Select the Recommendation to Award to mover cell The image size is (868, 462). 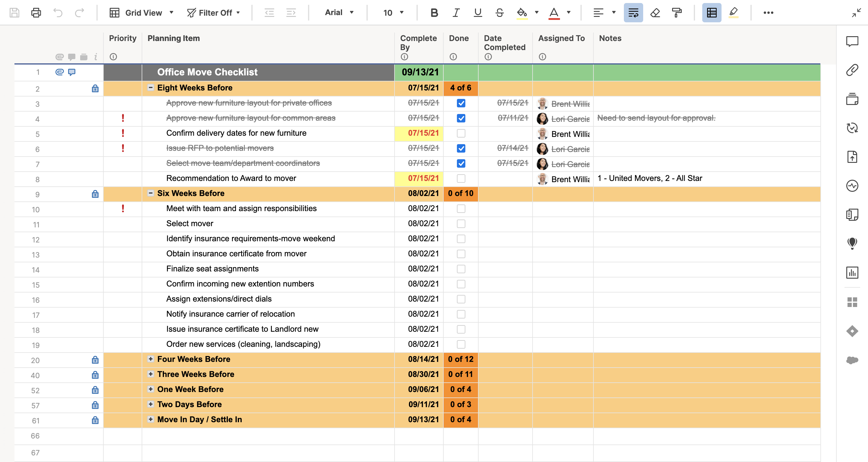pos(231,179)
